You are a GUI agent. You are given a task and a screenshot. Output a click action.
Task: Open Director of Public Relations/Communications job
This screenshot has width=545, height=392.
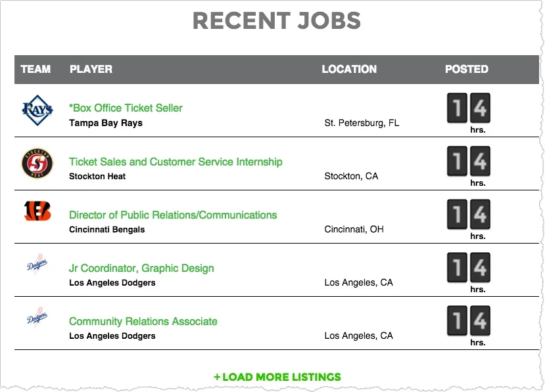click(173, 215)
